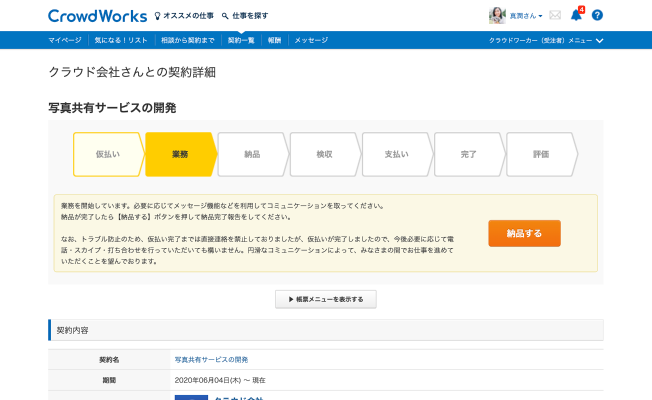Click the user profile avatar

click(497, 15)
